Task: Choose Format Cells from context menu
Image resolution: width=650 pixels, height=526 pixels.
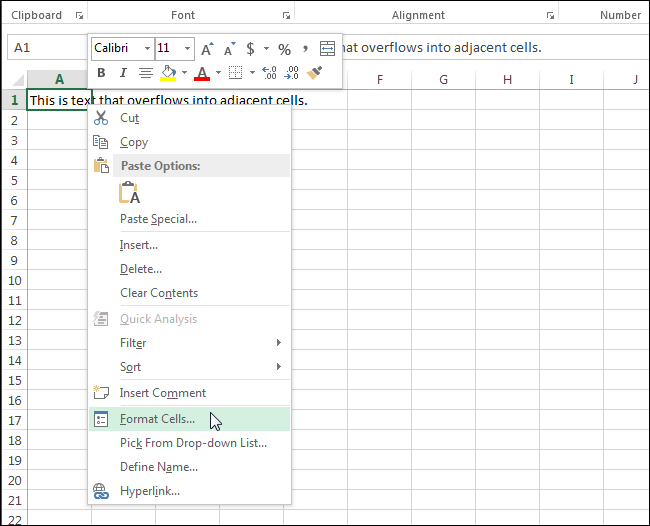Action: (x=157, y=419)
